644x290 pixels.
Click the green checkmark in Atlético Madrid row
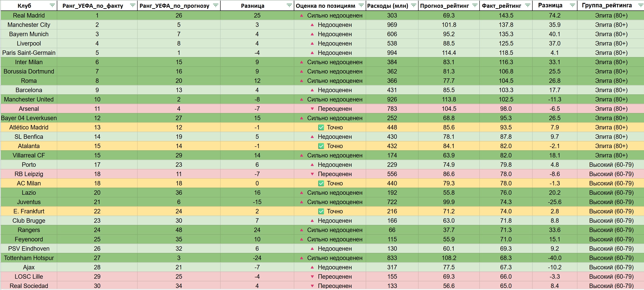coord(321,127)
